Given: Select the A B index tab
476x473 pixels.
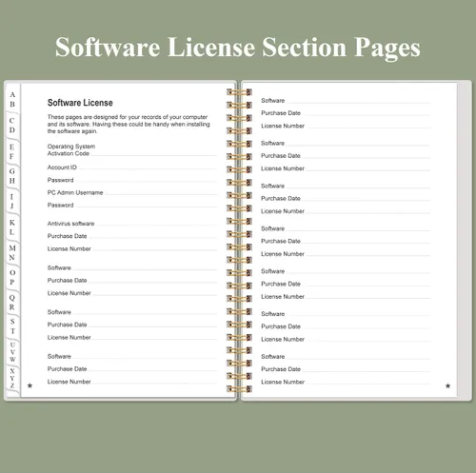Looking at the screenshot, I should click(x=12, y=99).
